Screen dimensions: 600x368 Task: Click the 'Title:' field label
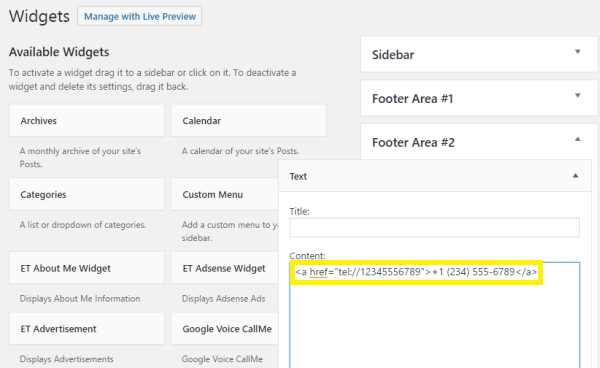point(299,212)
